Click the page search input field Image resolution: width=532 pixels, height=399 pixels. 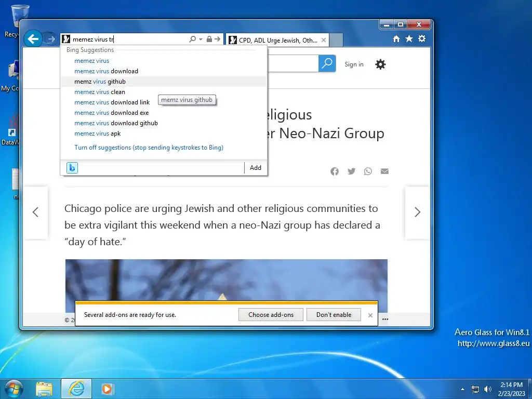coord(293,63)
